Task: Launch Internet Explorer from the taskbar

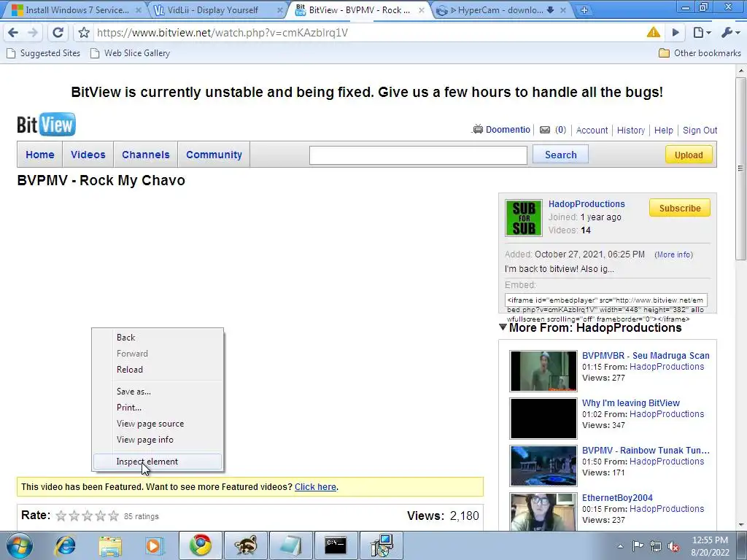Action: click(x=66, y=545)
